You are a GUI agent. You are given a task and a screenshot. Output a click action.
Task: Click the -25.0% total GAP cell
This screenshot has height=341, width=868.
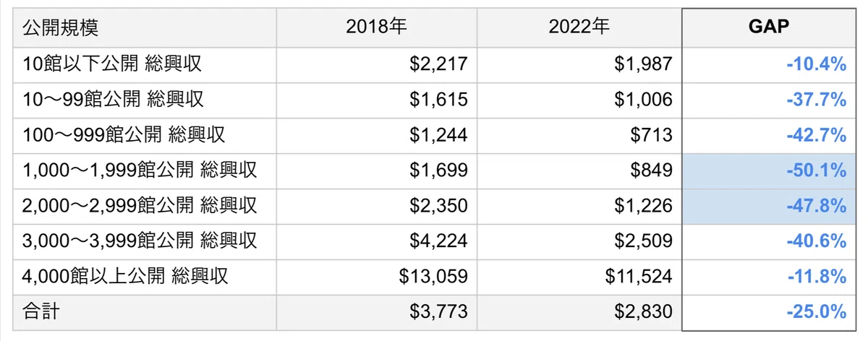click(768, 312)
